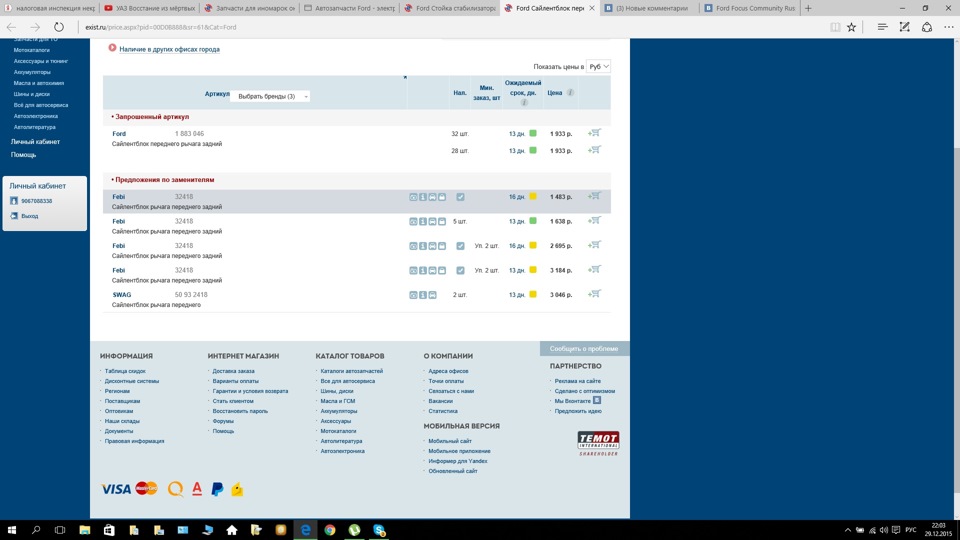Viewport: 960px width, 540px height.
Task: Open uTorrent from the taskbar
Action: (354, 530)
